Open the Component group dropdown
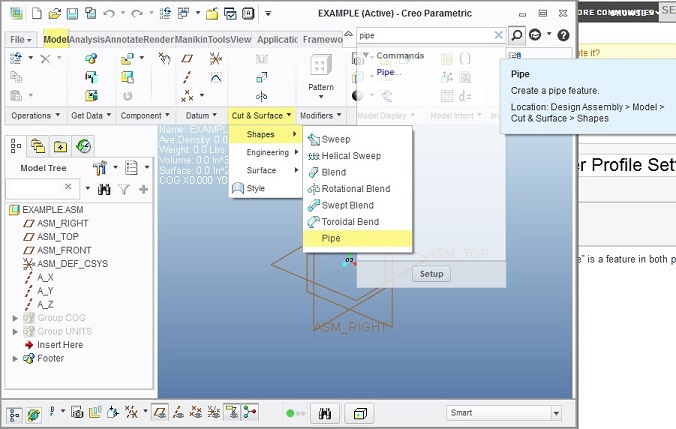Screen dimensions: 676x429 pyautogui.click(x=145, y=116)
